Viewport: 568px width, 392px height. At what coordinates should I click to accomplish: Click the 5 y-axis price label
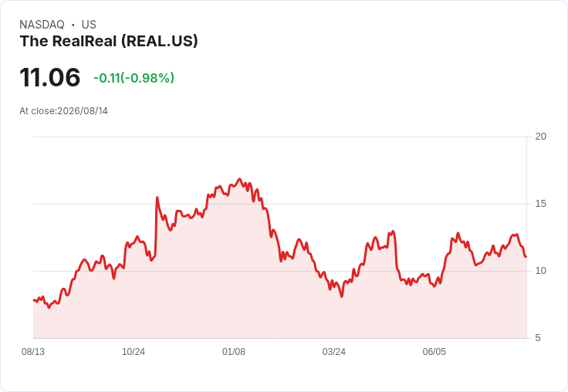(x=538, y=338)
